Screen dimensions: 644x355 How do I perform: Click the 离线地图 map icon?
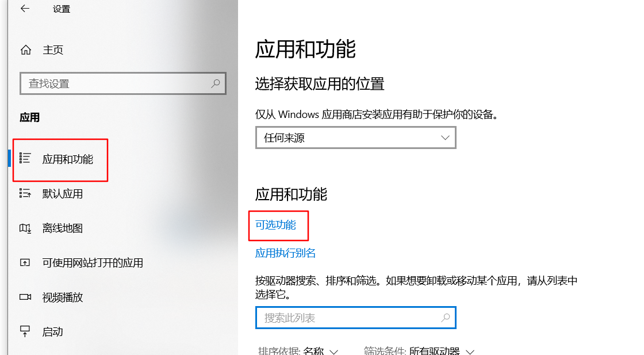coord(25,228)
